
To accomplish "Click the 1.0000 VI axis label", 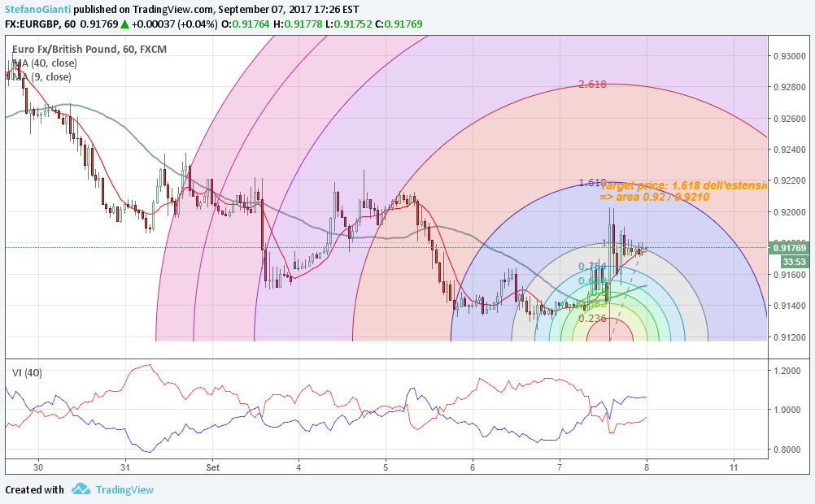I will click(x=787, y=410).
